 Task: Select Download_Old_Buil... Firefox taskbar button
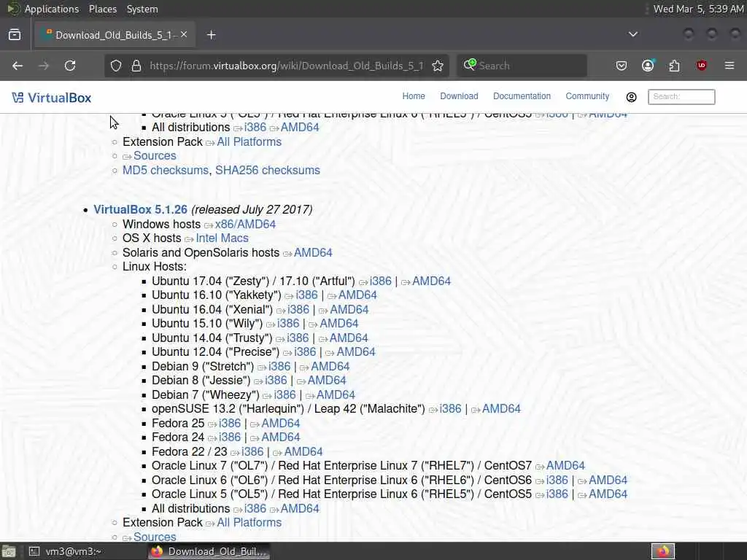coord(209,551)
